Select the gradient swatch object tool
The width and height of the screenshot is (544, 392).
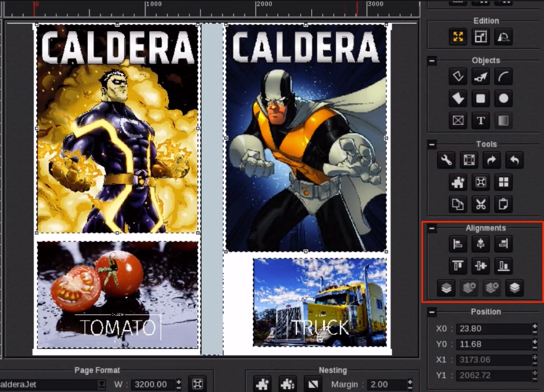[503, 121]
